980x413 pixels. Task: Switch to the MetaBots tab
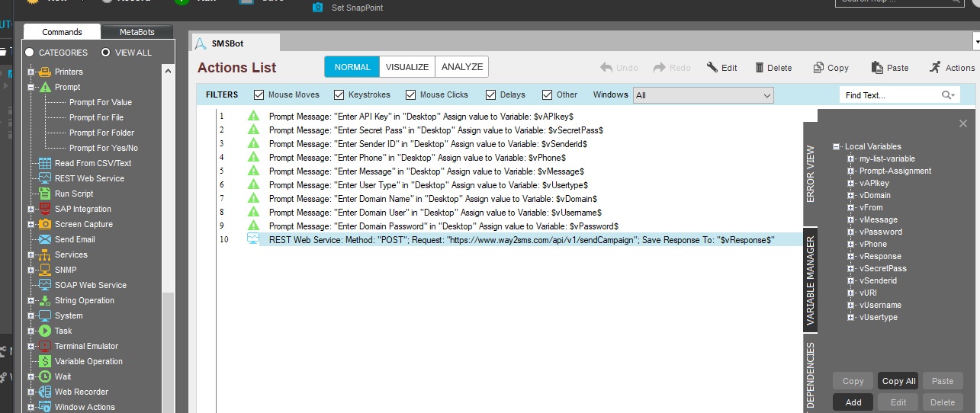click(x=137, y=32)
